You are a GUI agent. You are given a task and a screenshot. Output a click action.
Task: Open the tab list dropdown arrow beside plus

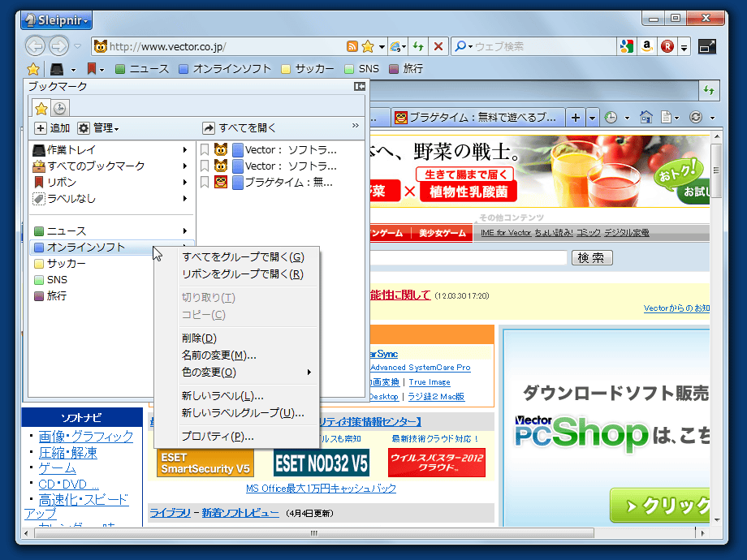point(592,117)
